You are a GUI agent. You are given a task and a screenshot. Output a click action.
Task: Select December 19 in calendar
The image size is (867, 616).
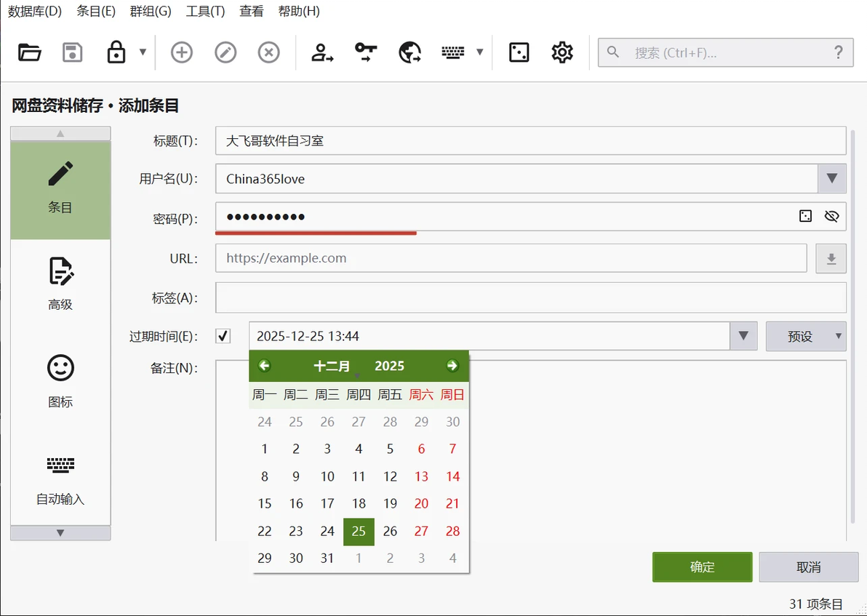tap(391, 504)
